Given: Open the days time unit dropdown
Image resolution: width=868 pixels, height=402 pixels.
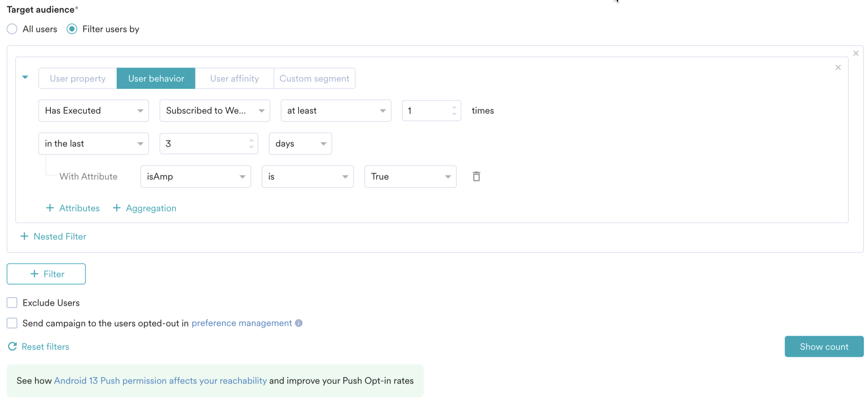Looking at the screenshot, I should coord(300,144).
